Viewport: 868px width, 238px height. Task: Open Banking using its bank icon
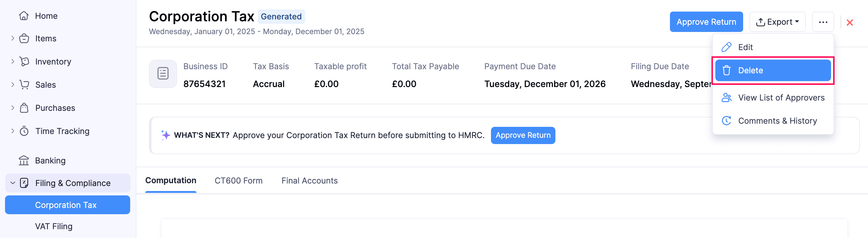tap(23, 160)
